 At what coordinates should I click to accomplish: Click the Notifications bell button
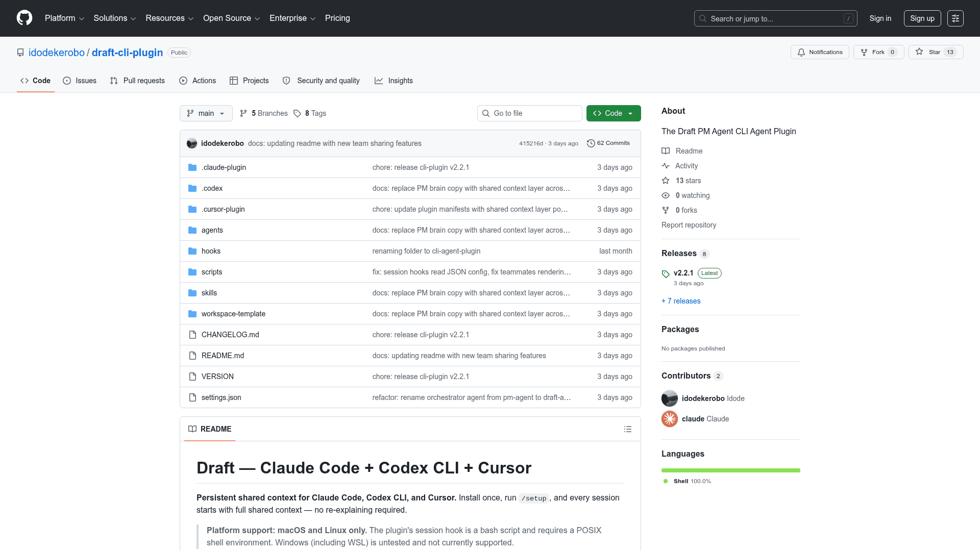(x=820, y=52)
